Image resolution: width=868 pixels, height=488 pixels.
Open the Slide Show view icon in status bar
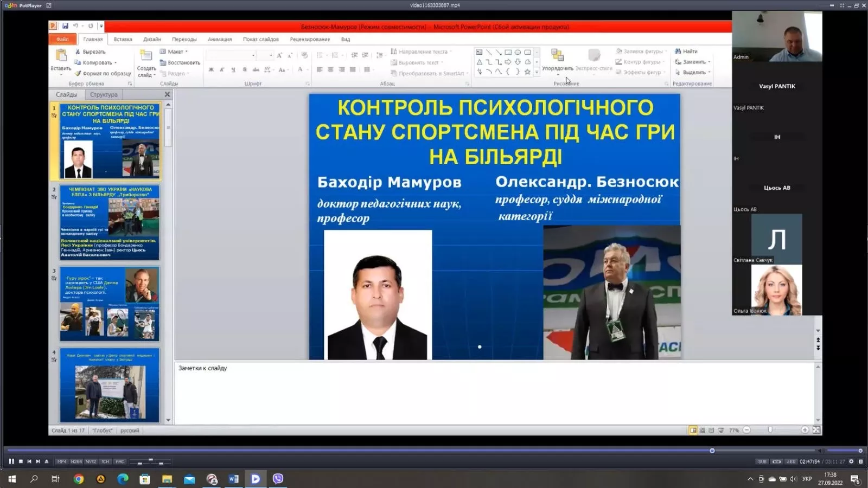tap(721, 429)
